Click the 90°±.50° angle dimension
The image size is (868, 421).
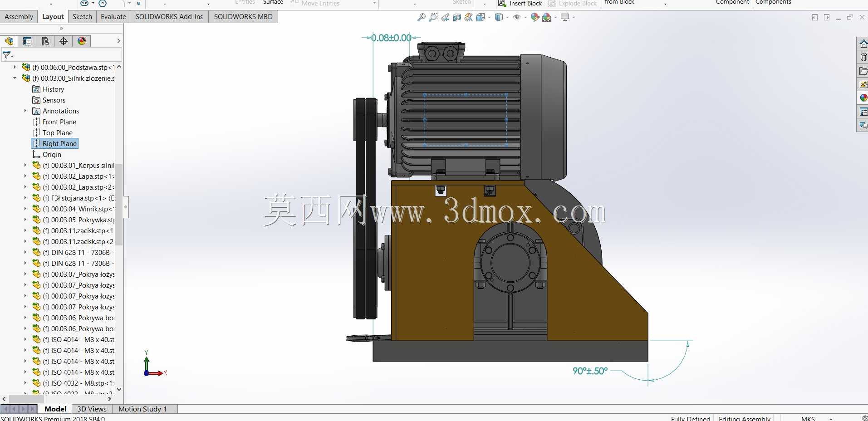click(x=590, y=371)
